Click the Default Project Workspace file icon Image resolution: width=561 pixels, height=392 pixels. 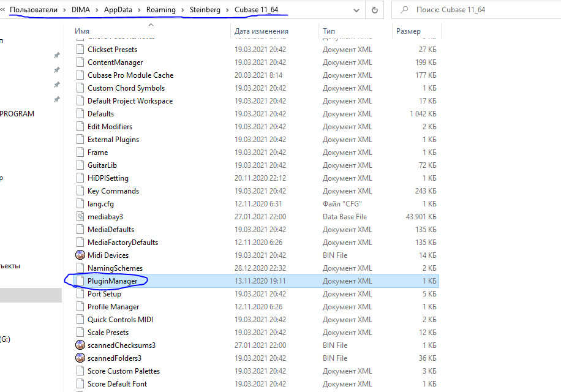coord(80,101)
